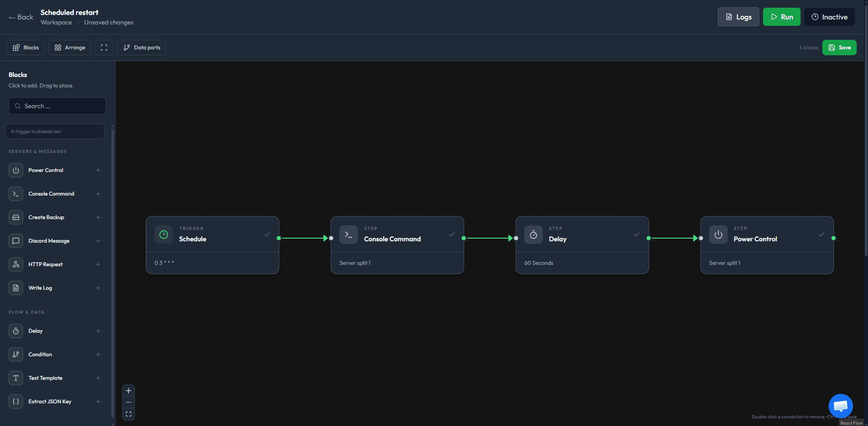Open the Logs view
The height and width of the screenshot is (426, 868).
tap(739, 17)
